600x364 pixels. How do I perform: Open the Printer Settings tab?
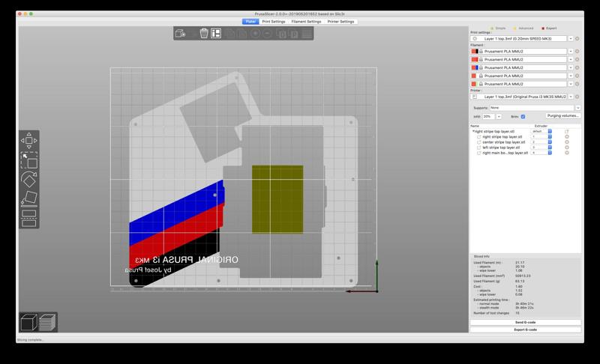[x=340, y=22]
